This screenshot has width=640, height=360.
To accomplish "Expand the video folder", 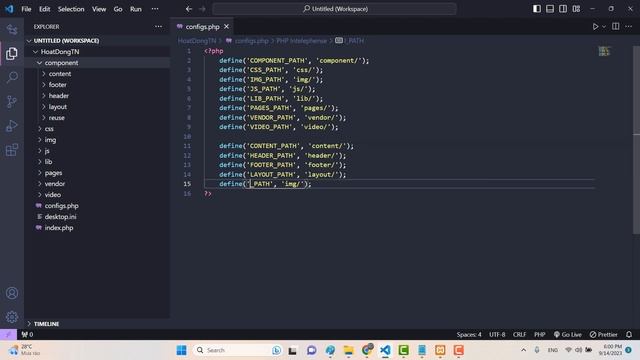I will point(53,195).
